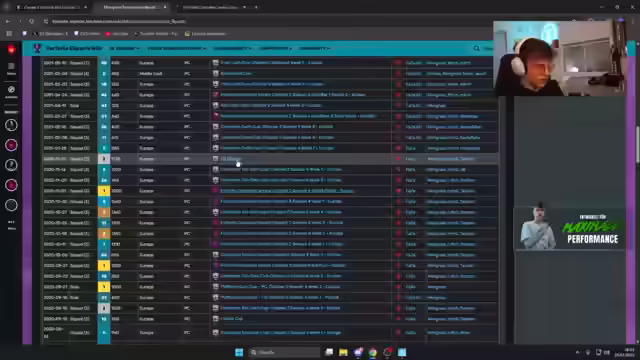Image resolution: width=640 pixels, height=360 pixels.
Task: Open the highlighted event link under cursor
Action: [230, 159]
